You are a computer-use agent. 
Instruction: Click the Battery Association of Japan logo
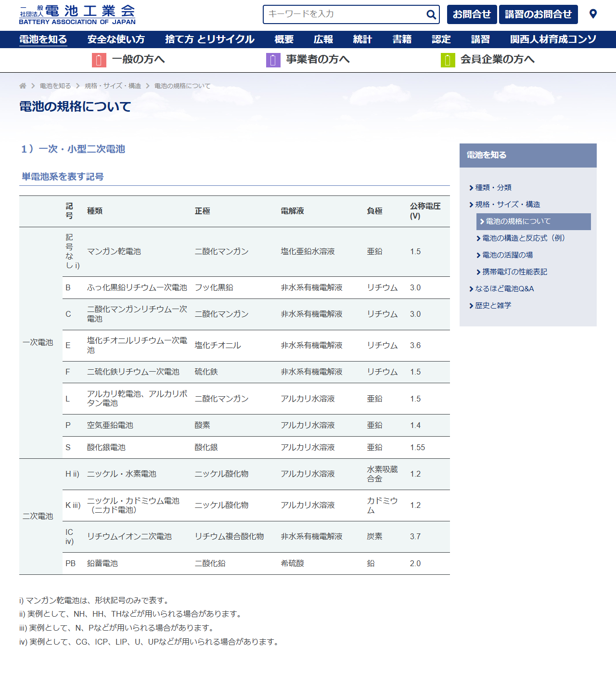point(77,14)
